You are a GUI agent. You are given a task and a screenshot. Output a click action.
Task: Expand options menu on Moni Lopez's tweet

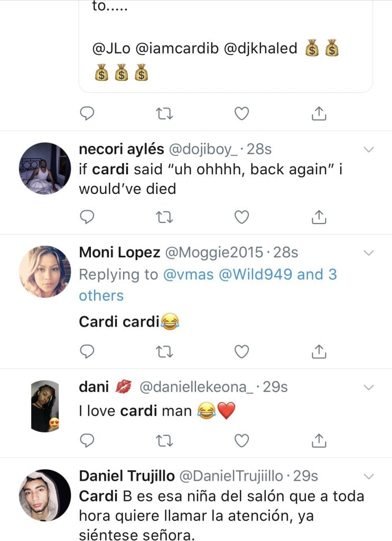(369, 253)
